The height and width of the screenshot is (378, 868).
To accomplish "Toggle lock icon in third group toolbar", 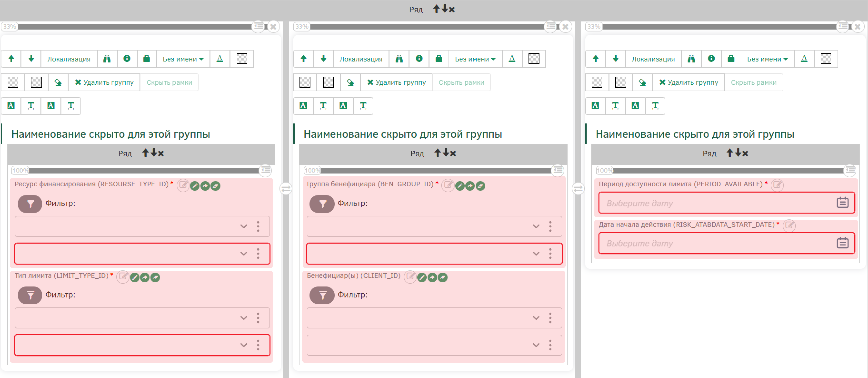I will (731, 59).
